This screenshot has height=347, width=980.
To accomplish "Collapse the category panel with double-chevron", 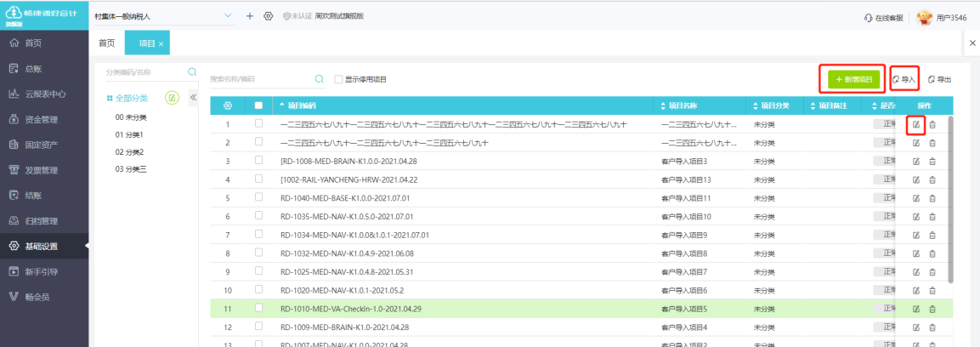I will pyautogui.click(x=192, y=98).
